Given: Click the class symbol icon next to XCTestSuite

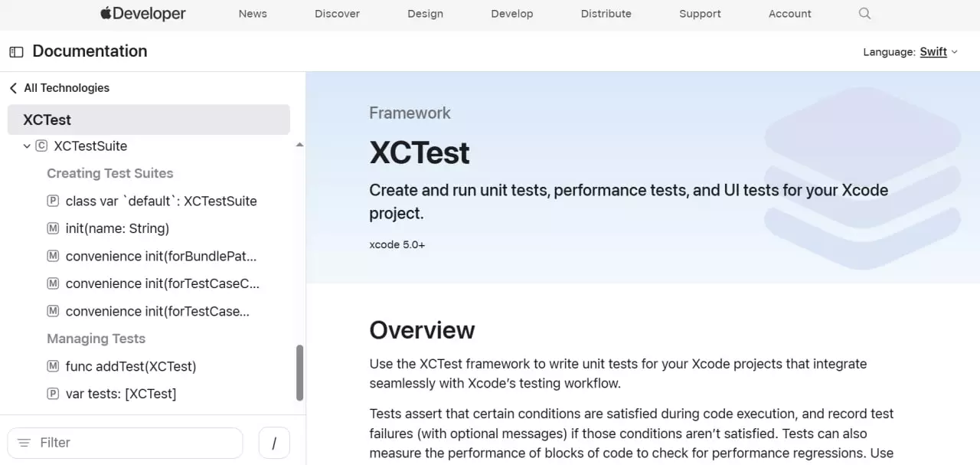Looking at the screenshot, I should (x=41, y=146).
